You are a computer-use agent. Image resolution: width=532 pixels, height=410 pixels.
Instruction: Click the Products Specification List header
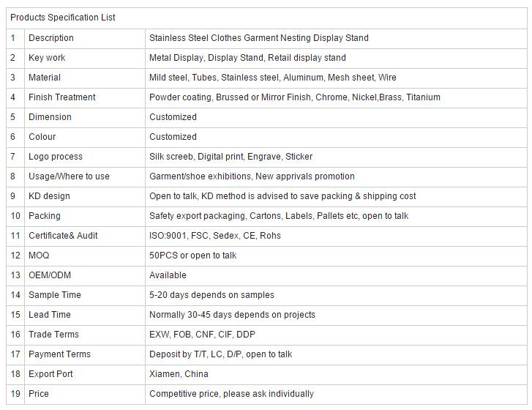[63, 18]
